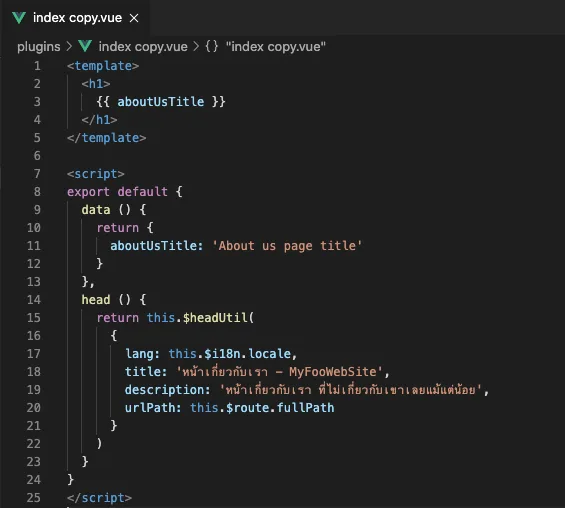The image size is (565, 508).
Task: Click description property on line 19
Action: (168, 390)
